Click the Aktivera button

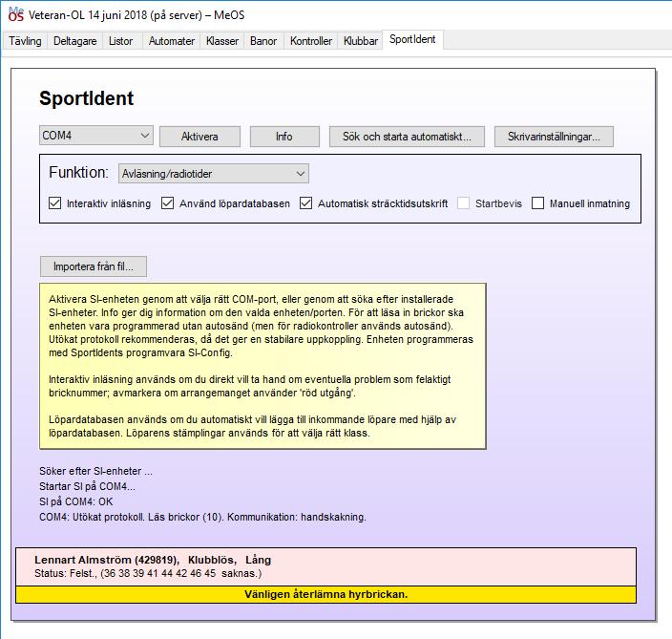coord(199,137)
